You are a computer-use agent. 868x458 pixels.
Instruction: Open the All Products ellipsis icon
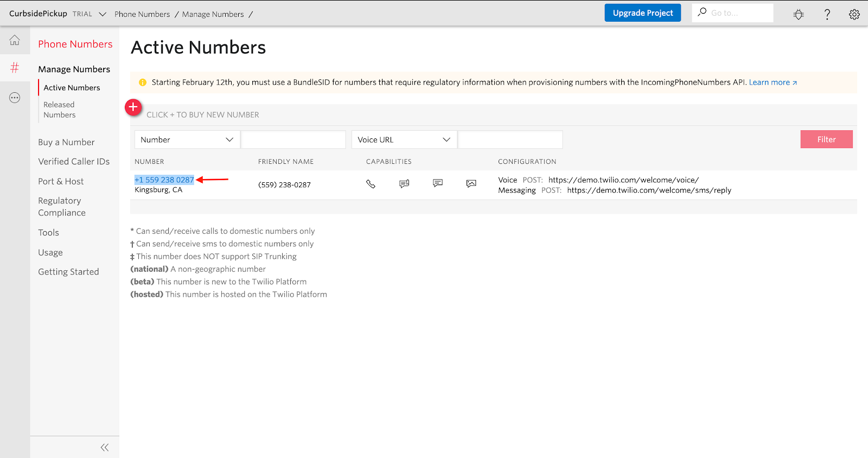coord(15,98)
